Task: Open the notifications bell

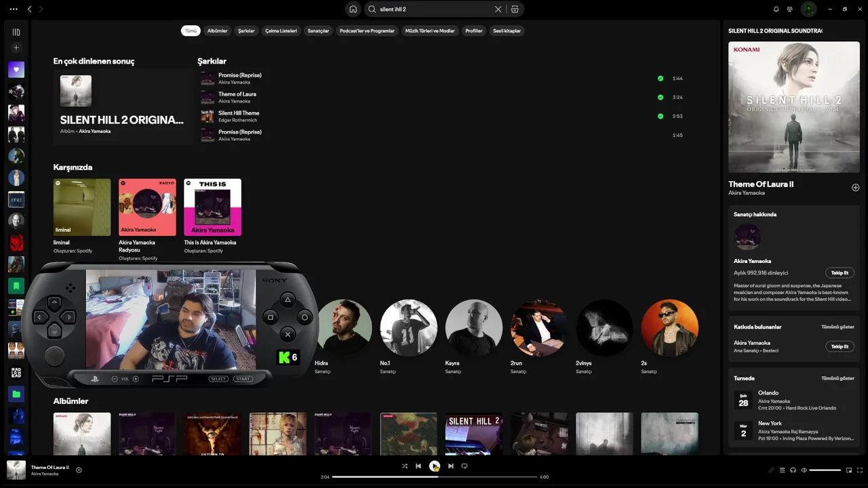Action: click(776, 9)
